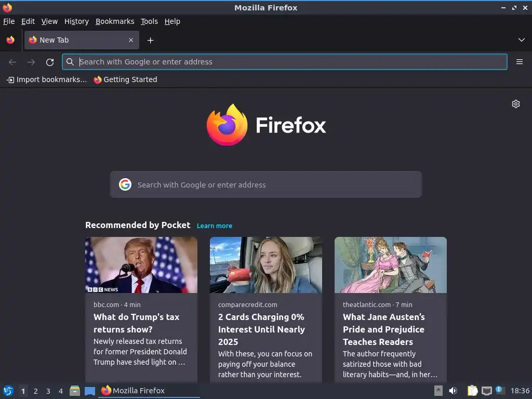Screen dimensions: 532x399
Task: Open comparecredit card article thumbnail
Action: tap(265, 265)
